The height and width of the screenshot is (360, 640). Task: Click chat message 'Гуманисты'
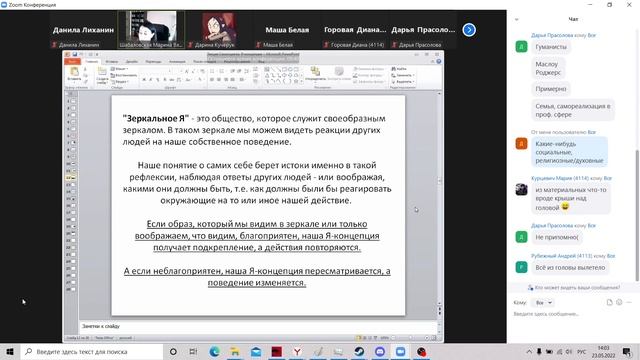point(551,47)
